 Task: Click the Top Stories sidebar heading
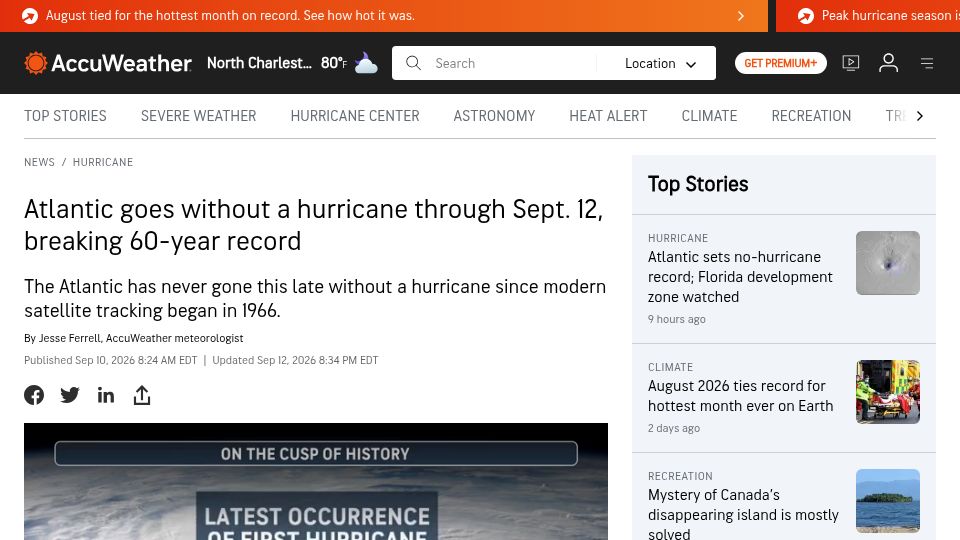(x=698, y=184)
